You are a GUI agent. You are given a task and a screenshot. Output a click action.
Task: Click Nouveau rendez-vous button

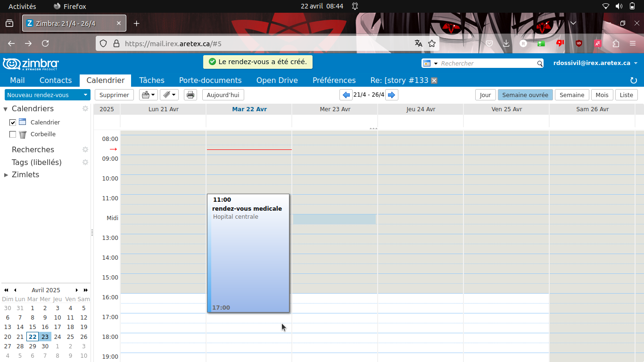43,95
